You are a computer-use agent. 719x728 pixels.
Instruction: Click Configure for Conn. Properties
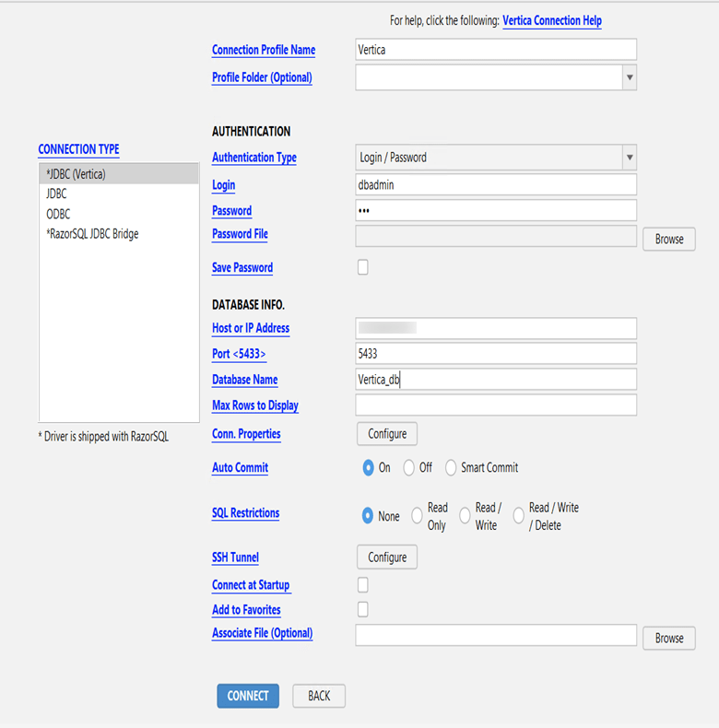point(387,434)
